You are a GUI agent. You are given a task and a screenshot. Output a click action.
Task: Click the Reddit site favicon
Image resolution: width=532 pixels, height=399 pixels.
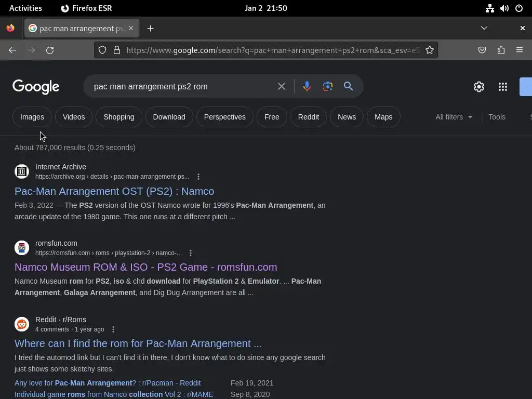click(22, 324)
